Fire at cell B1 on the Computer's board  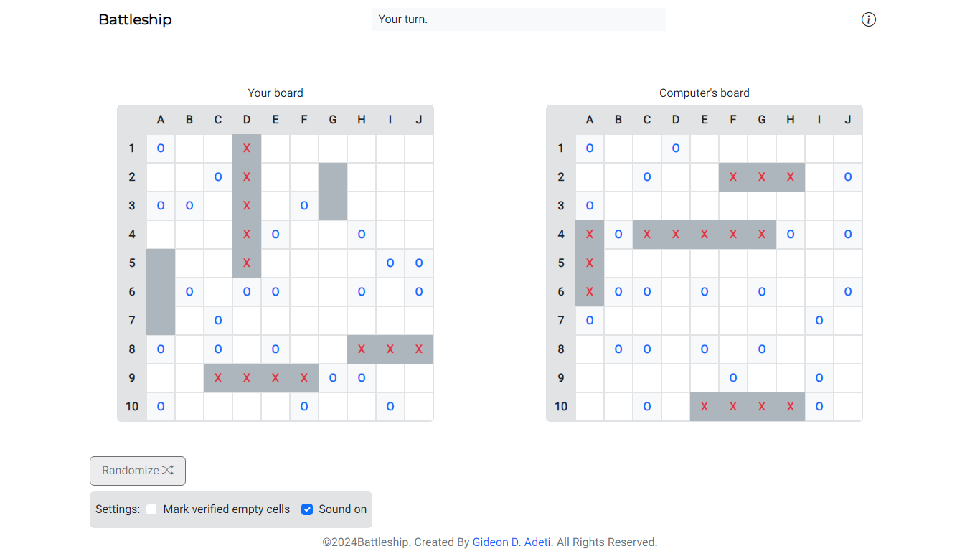pyautogui.click(x=618, y=148)
